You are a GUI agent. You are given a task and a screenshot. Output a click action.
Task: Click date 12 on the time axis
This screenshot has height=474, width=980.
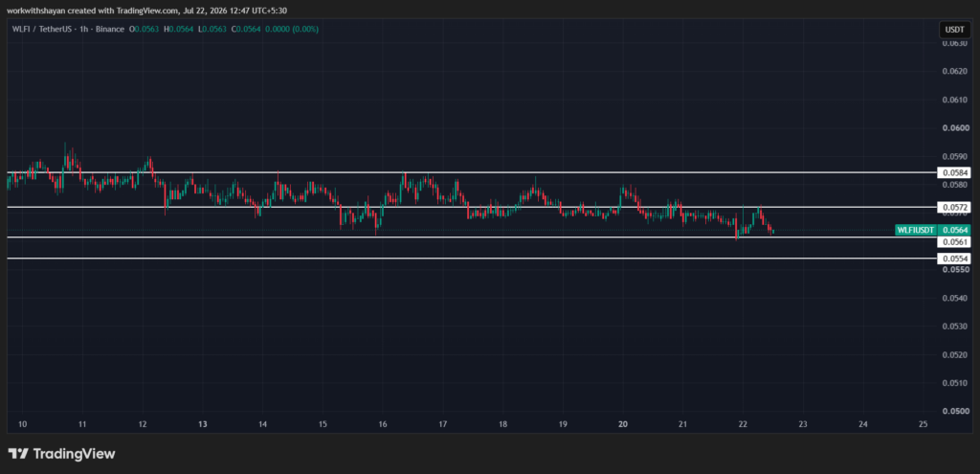click(x=143, y=424)
